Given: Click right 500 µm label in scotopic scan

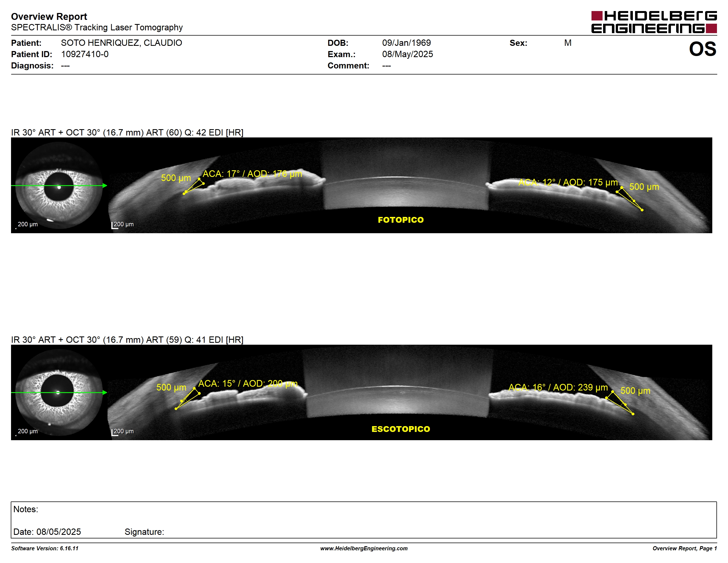Looking at the screenshot, I should coord(635,391).
